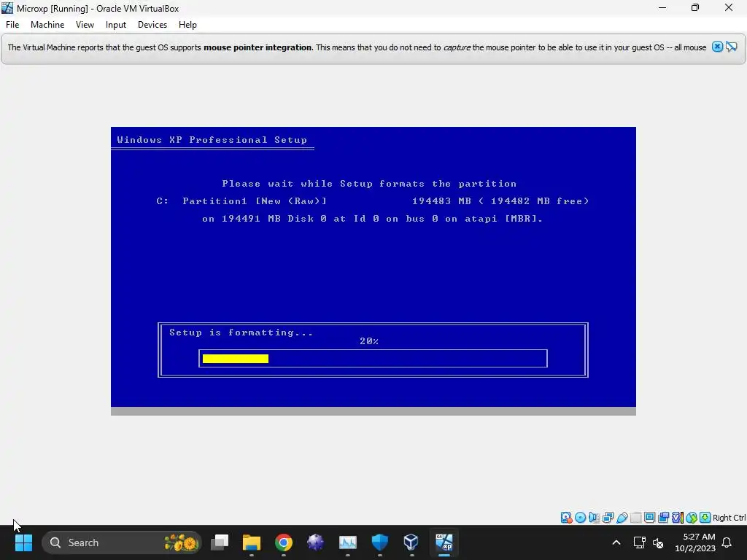Click the 'Partition1 [New (Raw)]' text
747x560 pixels.
coord(255,201)
